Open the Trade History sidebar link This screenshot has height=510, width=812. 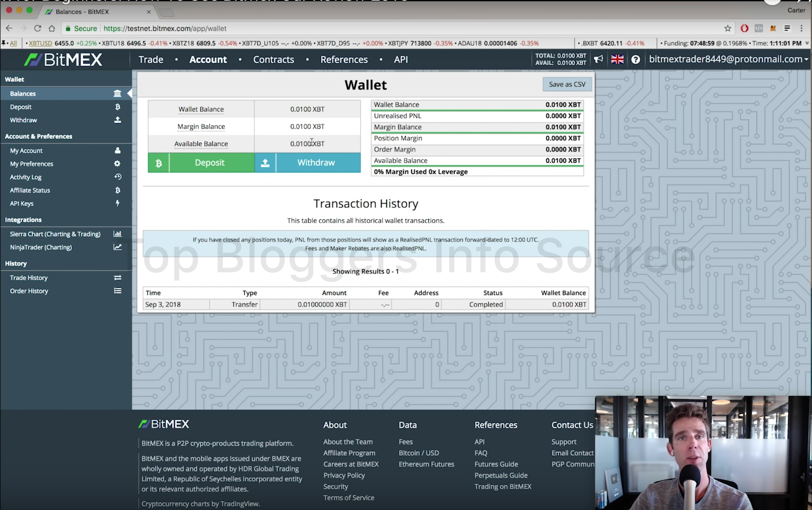(29, 278)
